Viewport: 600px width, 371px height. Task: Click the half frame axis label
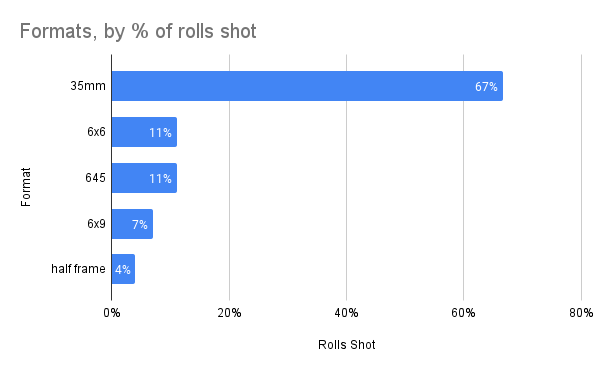pyautogui.click(x=78, y=269)
